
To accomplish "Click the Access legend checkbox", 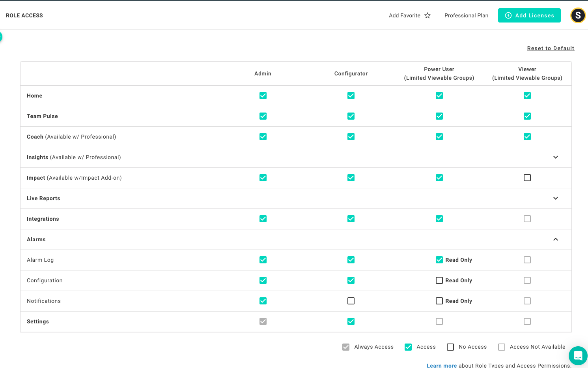I will click(408, 347).
